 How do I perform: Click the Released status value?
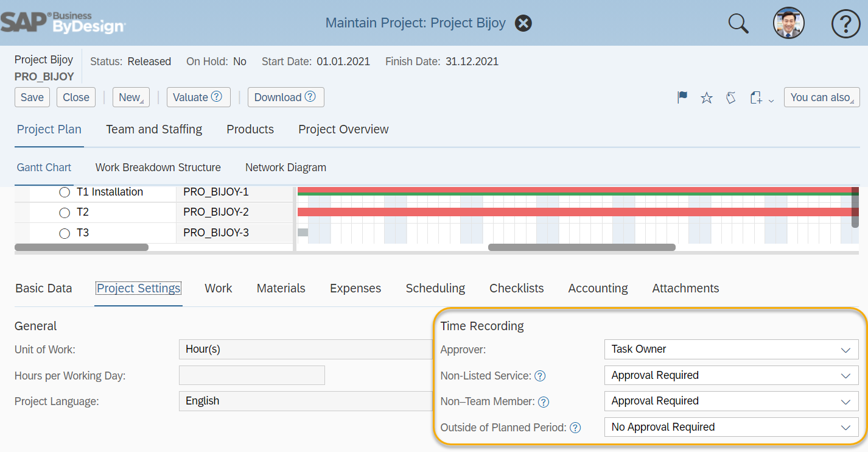pyautogui.click(x=149, y=62)
